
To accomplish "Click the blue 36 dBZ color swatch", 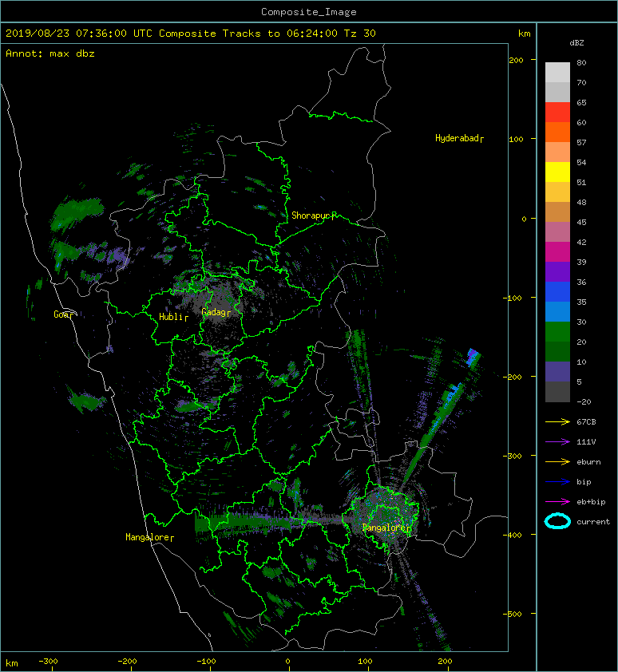I will click(557, 292).
